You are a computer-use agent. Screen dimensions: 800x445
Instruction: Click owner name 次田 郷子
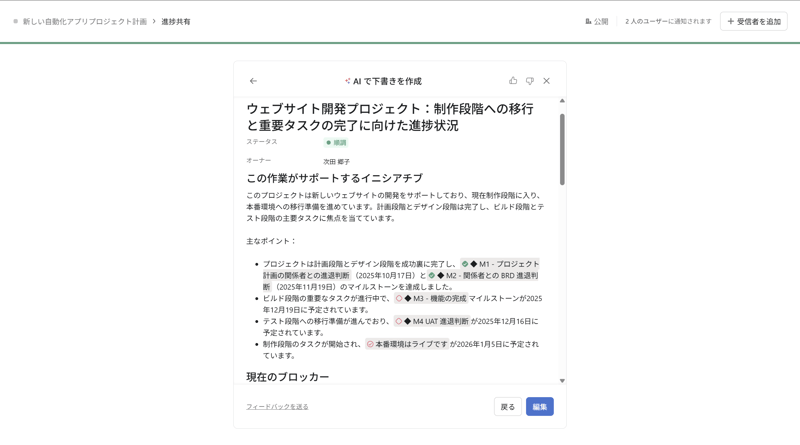pyautogui.click(x=337, y=162)
